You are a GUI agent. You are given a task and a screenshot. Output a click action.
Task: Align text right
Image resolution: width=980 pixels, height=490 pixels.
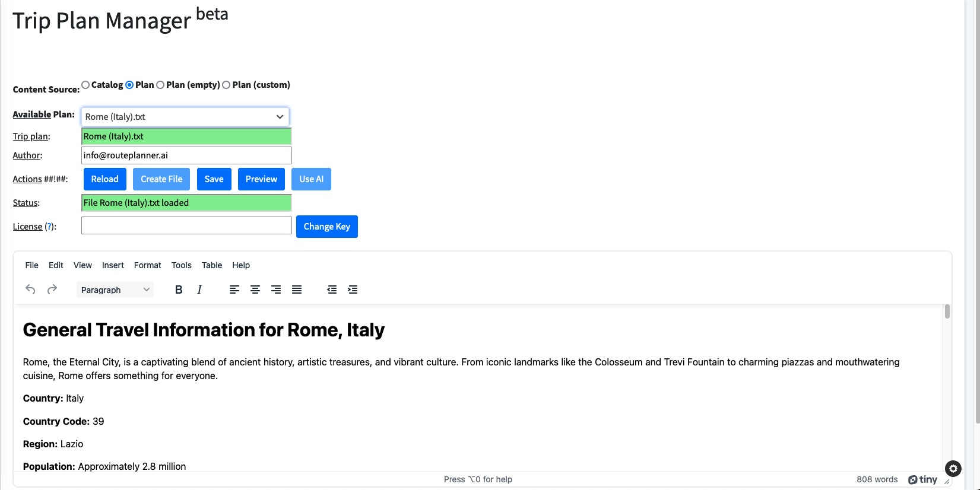coord(276,289)
